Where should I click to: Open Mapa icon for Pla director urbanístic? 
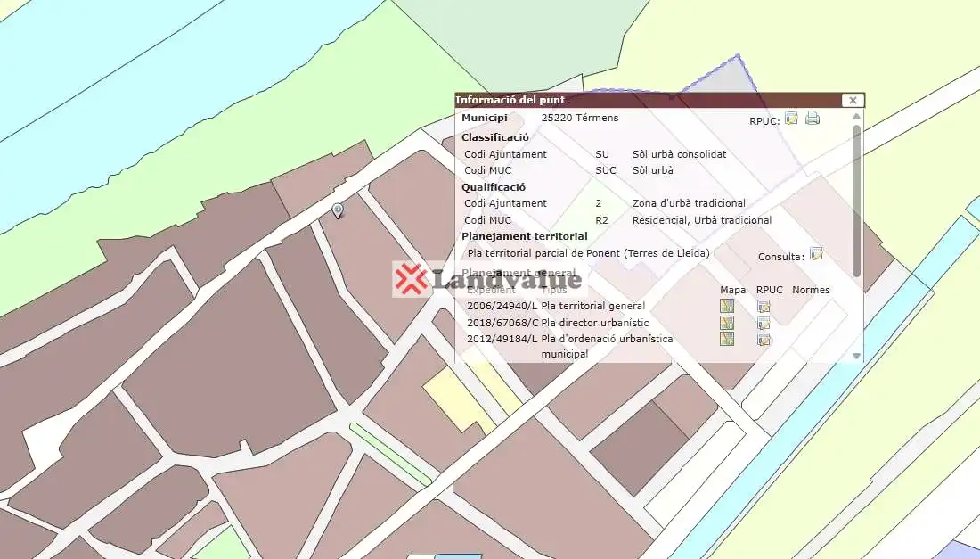(x=726, y=324)
